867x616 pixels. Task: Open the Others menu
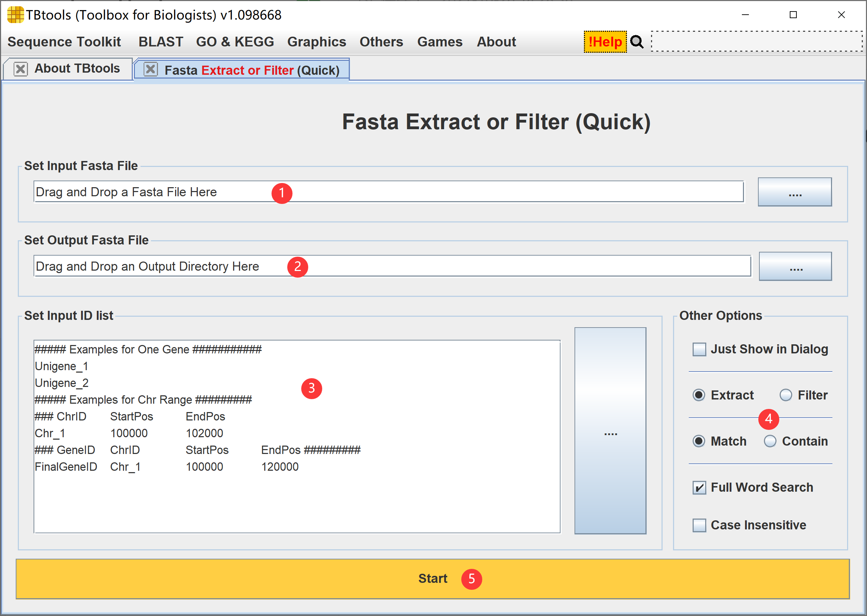tap(381, 42)
